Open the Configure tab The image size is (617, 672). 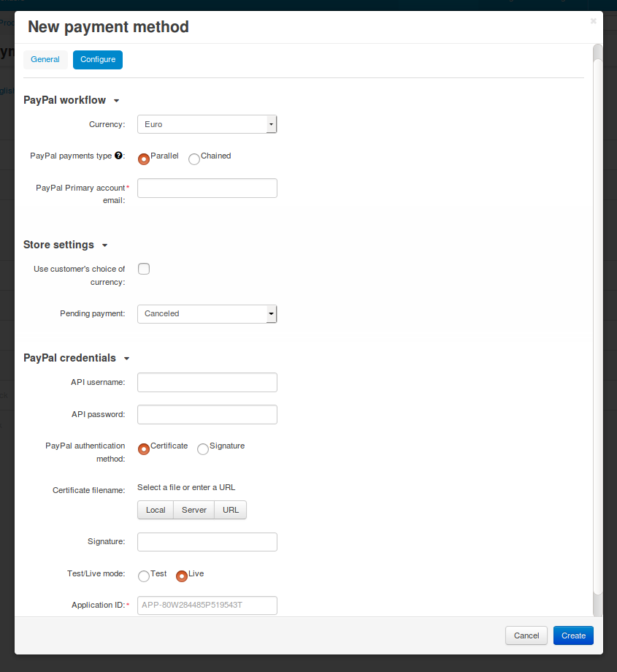pyautogui.click(x=98, y=60)
